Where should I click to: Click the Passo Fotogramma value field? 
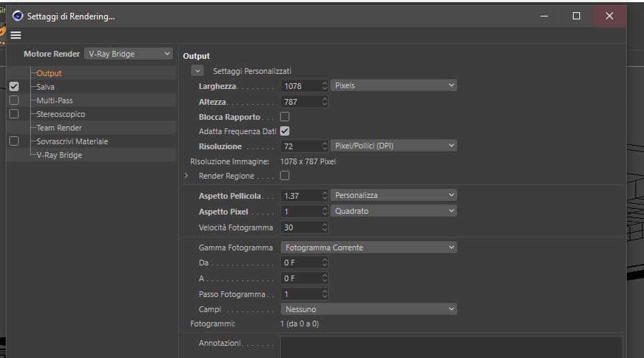coord(301,294)
